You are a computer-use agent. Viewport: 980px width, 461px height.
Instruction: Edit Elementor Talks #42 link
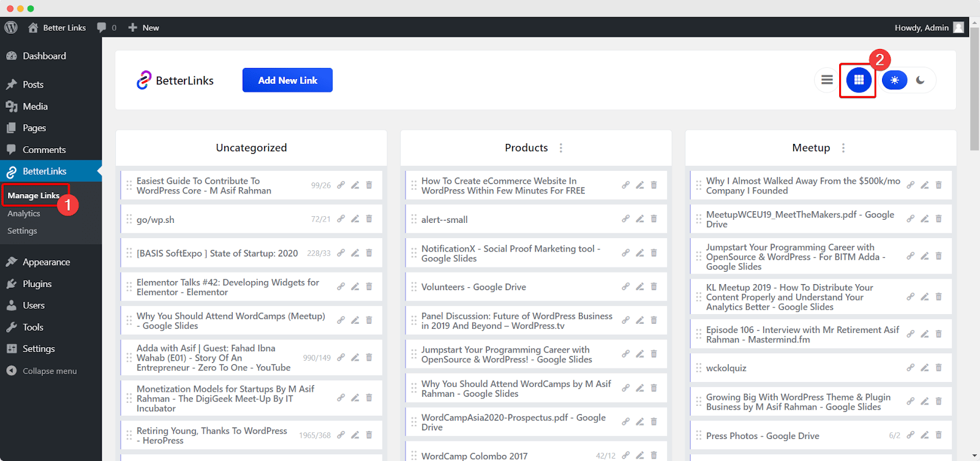click(x=355, y=287)
